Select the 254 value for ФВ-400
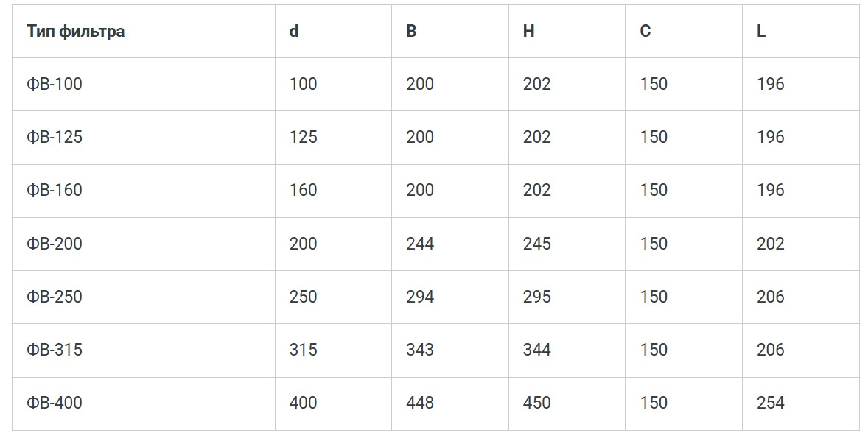Viewport: 868px width, 441px height. pos(771,403)
